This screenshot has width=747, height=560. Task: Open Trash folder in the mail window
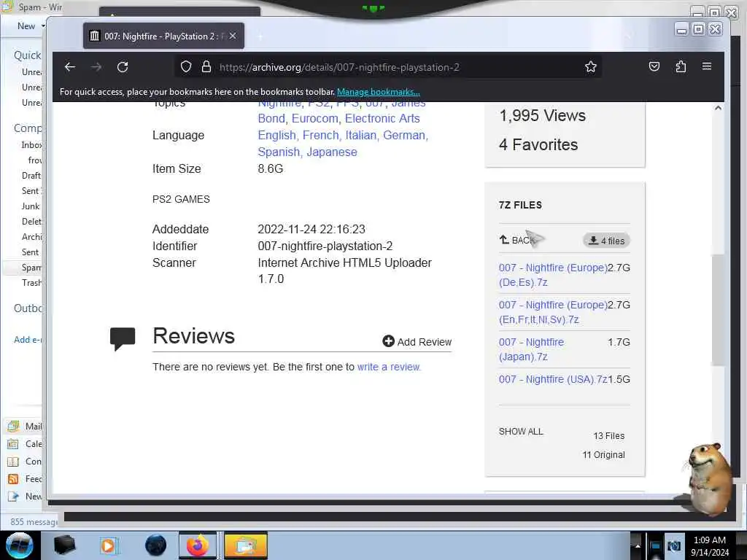pyautogui.click(x=31, y=283)
